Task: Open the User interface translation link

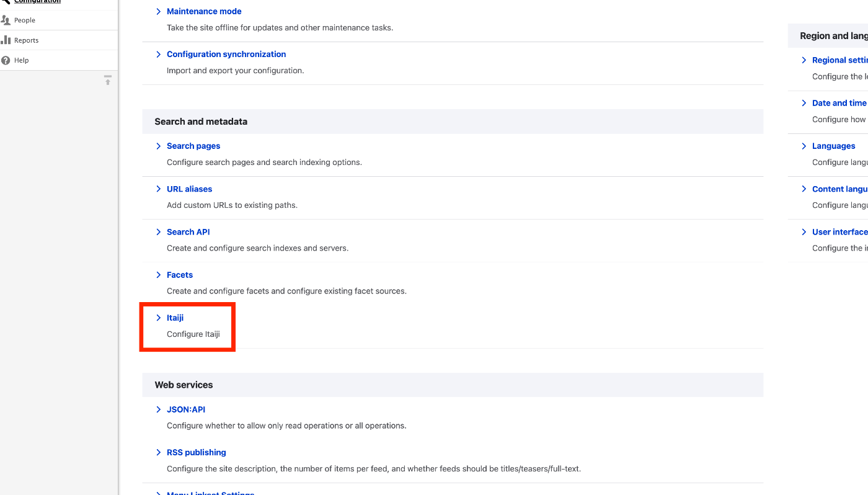Action: [840, 231]
